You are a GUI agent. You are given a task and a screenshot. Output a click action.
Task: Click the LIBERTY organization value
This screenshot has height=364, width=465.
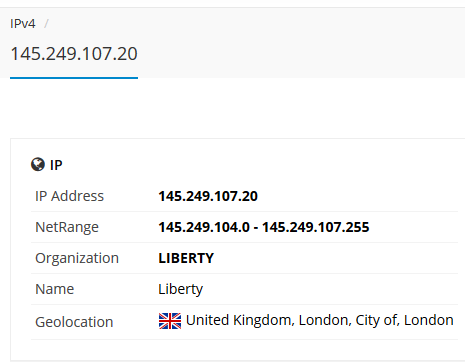[186, 258]
